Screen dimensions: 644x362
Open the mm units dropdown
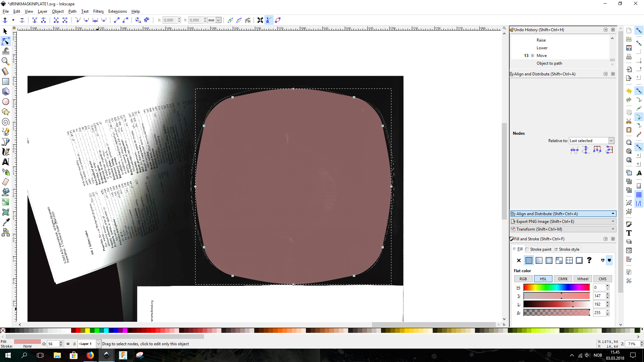point(214,20)
